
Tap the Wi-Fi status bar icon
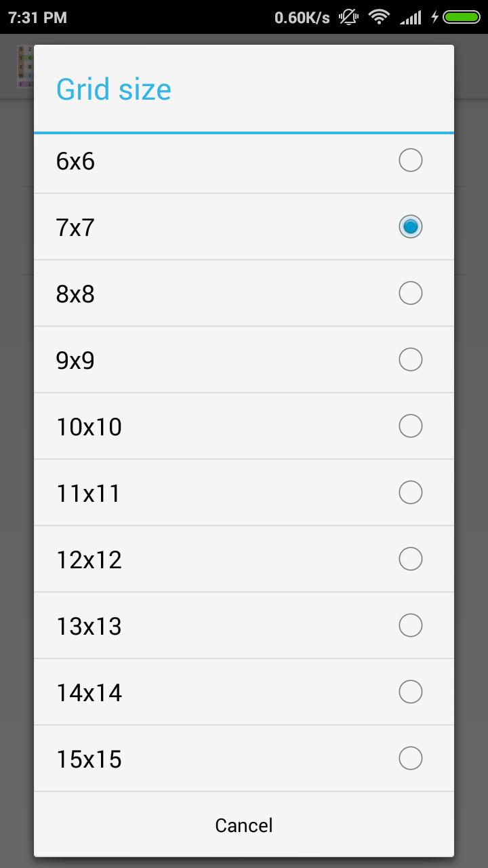(379, 17)
